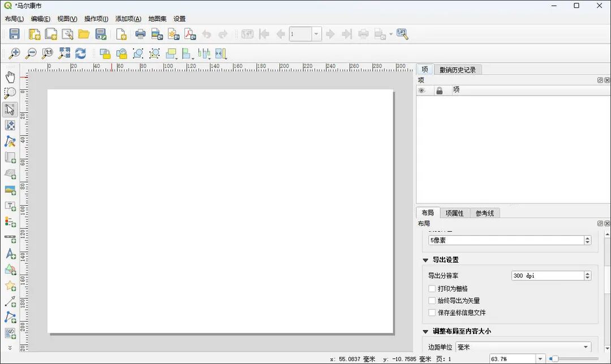Click the Add pages icon
611x364 pixels.
(121, 34)
